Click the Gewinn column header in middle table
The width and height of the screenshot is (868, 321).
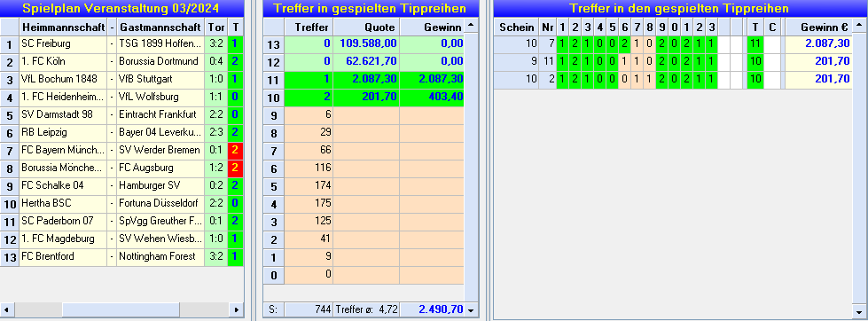(431, 27)
